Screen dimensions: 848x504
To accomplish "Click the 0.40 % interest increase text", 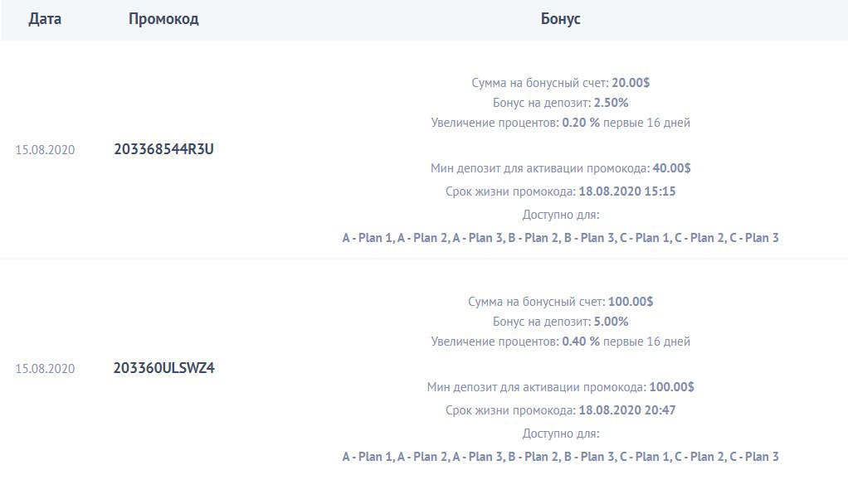I will pos(581,342).
